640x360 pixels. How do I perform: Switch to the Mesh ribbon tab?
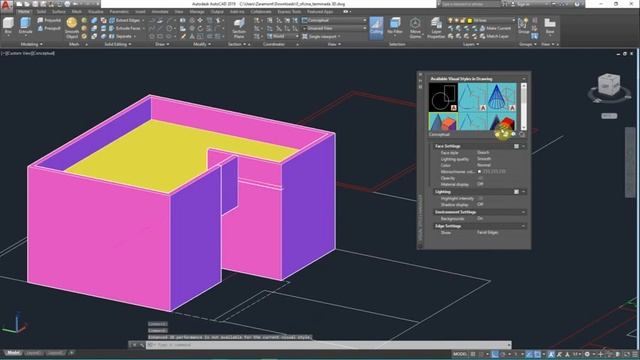(76, 12)
